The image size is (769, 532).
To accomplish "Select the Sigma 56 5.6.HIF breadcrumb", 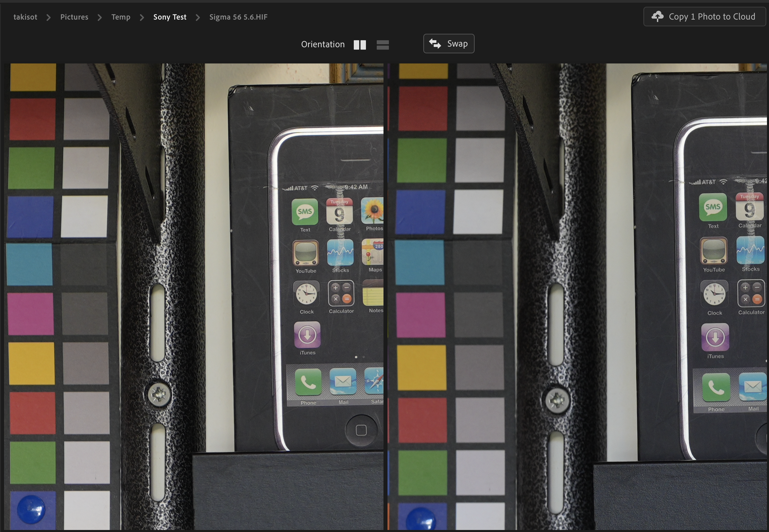I will pos(238,17).
